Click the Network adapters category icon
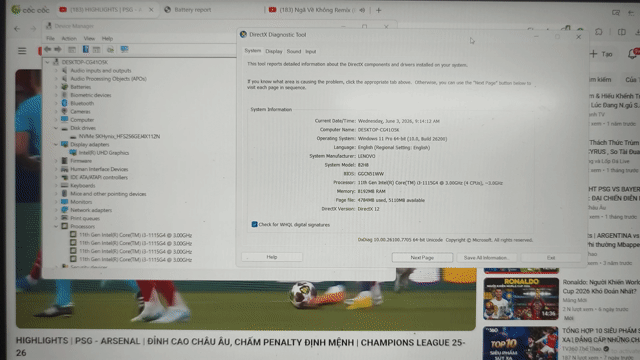 tap(64, 210)
